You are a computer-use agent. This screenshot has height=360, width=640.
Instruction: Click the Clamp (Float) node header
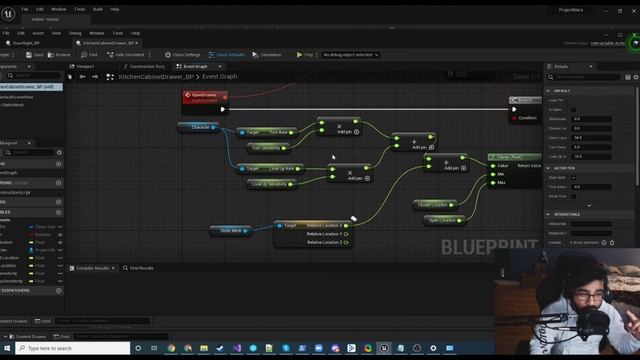[514, 157]
